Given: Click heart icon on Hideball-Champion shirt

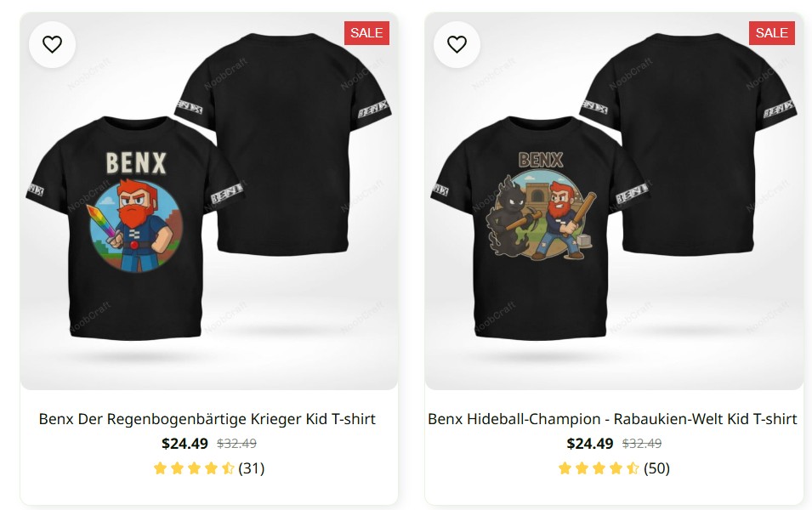Looking at the screenshot, I should (x=457, y=44).
